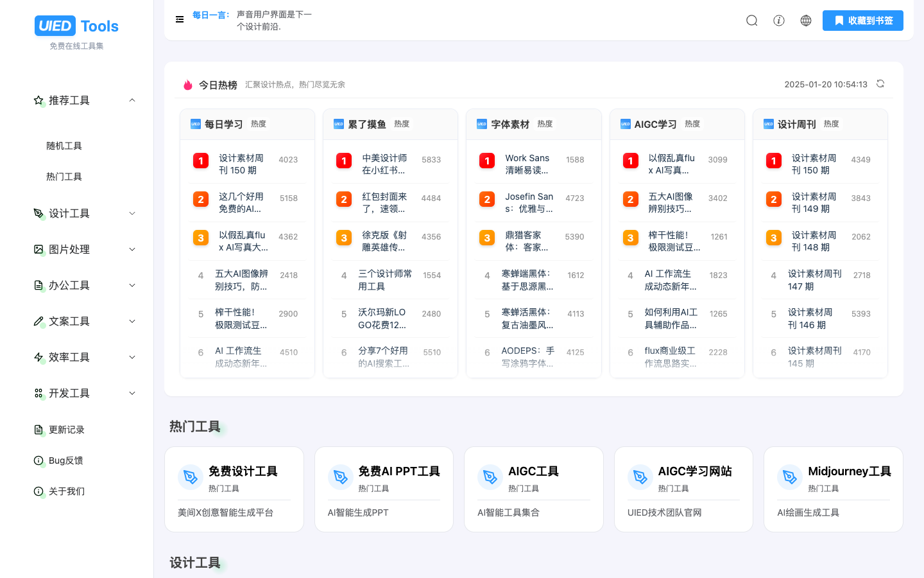
Task: Expand the 开发工具 sidebar menu
Action: tap(132, 393)
